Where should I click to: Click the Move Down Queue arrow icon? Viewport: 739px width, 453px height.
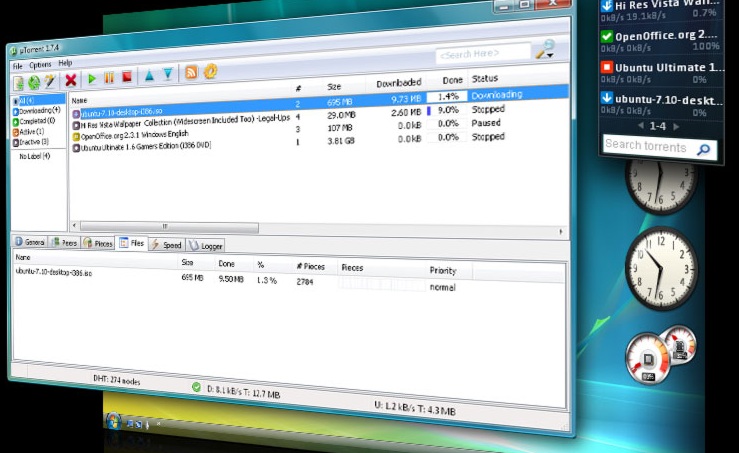pyautogui.click(x=168, y=74)
